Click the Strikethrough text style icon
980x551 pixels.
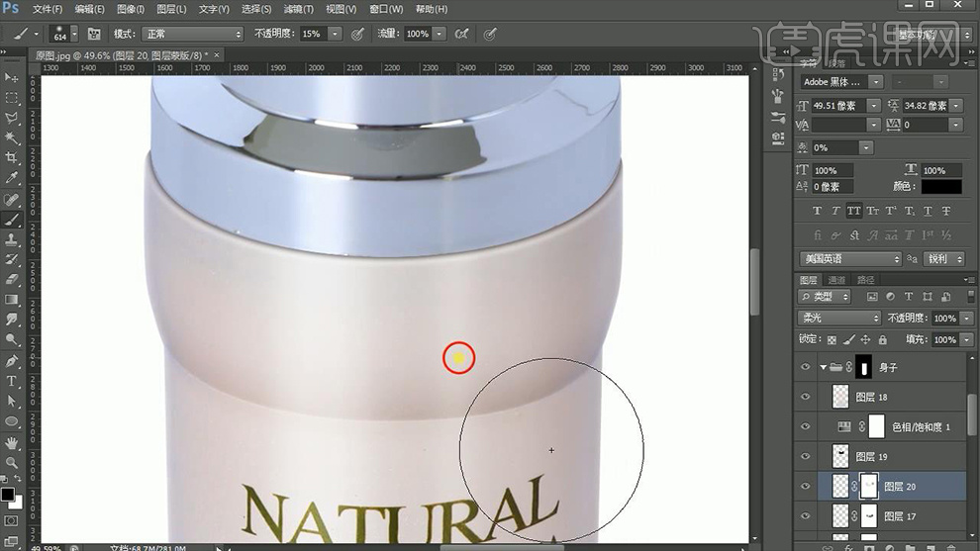click(946, 211)
